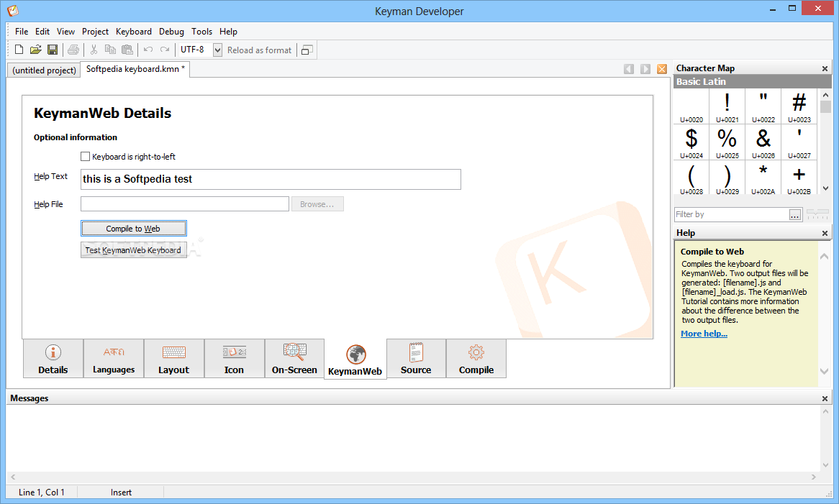Click the Print toolbar icon
This screenshot has width=839, height=504.
click(73, 50)
